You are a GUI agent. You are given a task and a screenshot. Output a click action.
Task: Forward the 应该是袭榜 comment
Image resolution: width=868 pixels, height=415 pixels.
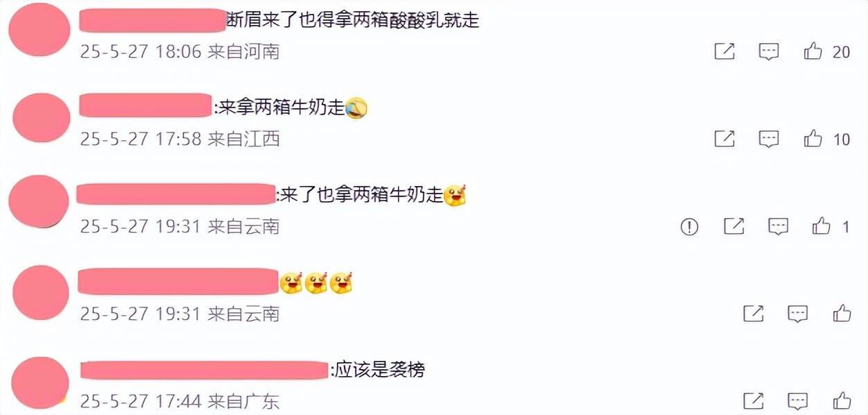754,400
